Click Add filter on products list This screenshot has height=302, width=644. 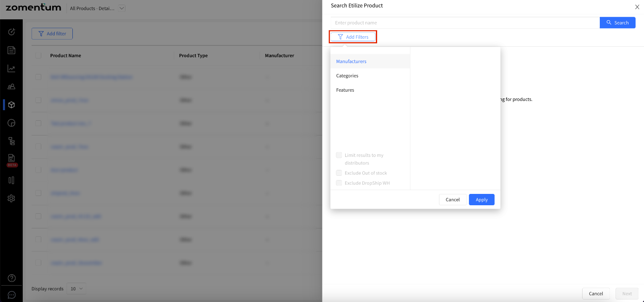52,34
